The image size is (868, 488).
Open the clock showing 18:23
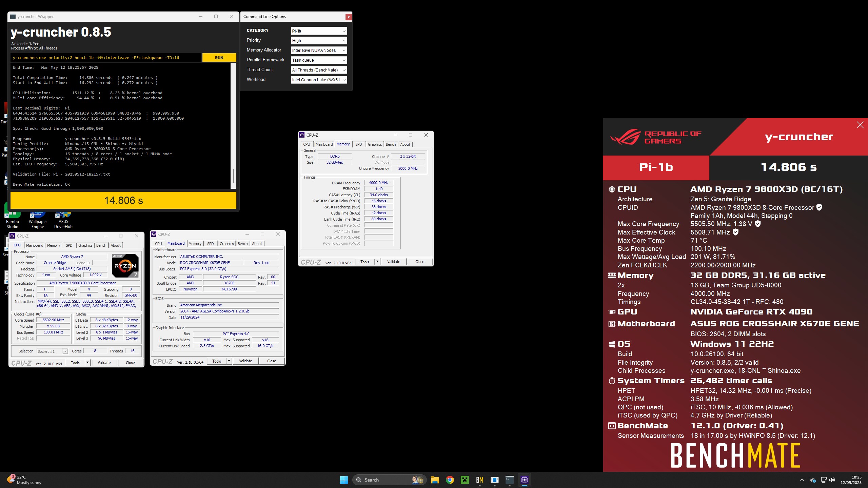851,480
